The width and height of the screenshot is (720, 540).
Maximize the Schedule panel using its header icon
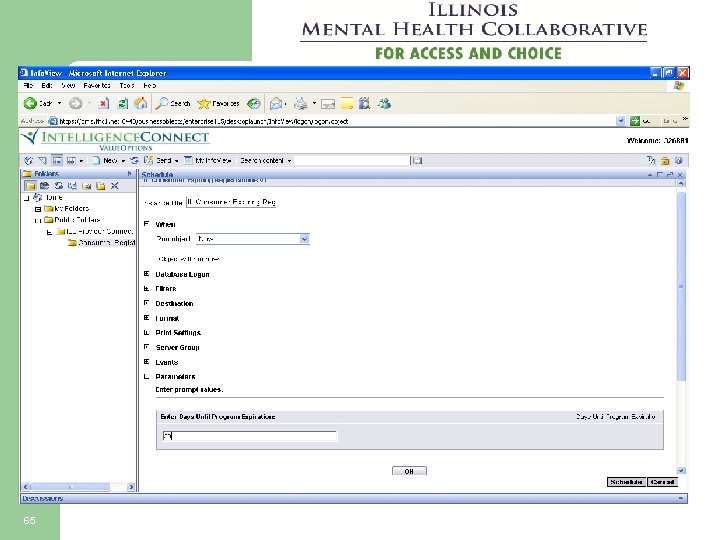point(670,174)
